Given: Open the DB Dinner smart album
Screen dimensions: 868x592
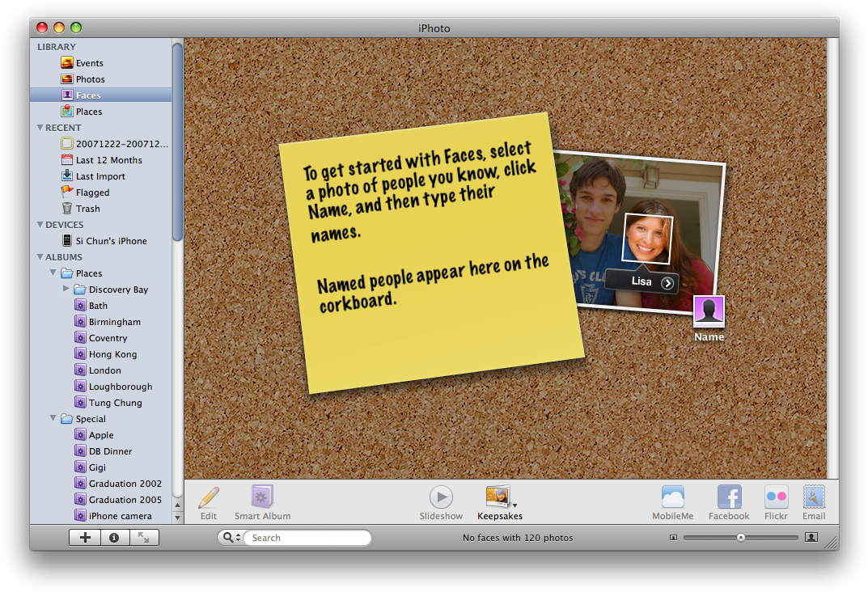Looking at the screenshot, I should click(x=101, y=451).
